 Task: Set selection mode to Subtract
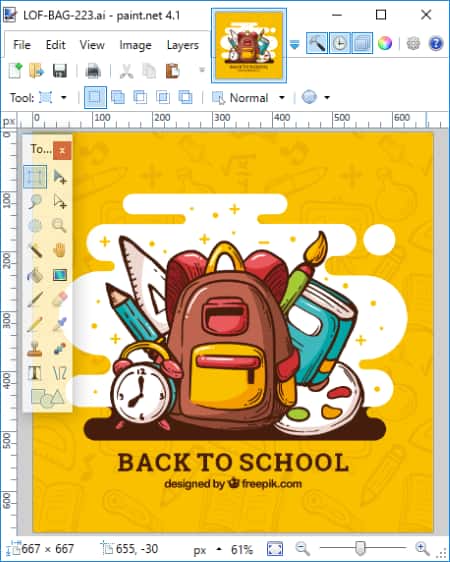click(x=140, y=97)
